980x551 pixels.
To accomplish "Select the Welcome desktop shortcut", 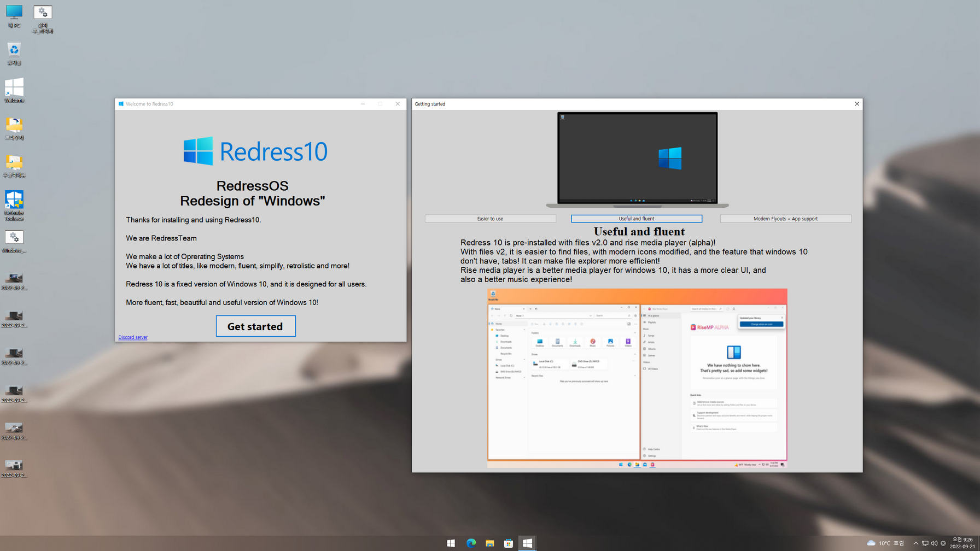I will click(x=14, y=90).
